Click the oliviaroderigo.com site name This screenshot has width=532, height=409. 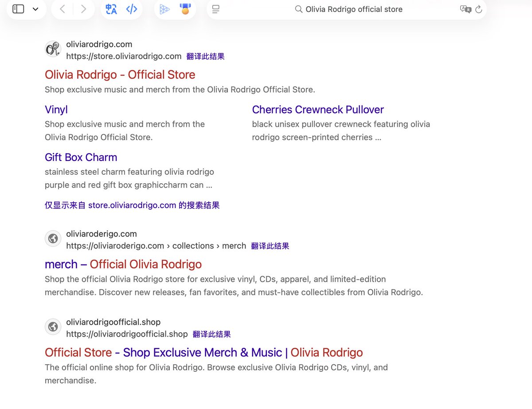(102, 234)
